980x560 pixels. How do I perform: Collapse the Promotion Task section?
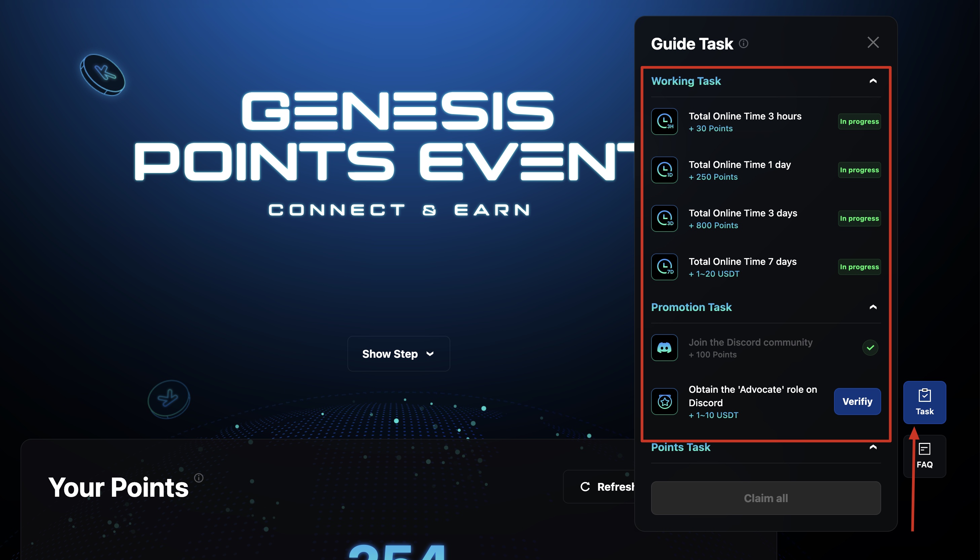click(x=873, y=307)
